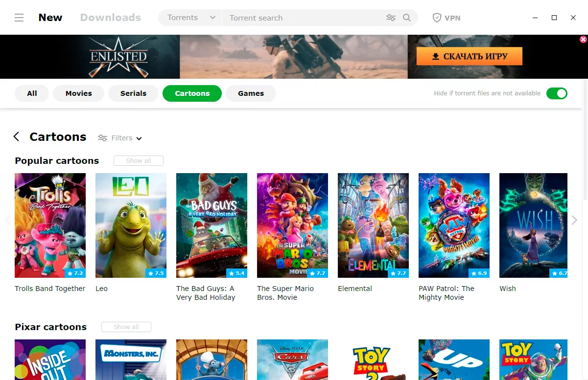Open The Bad Guys holiday poster
This screenshot has height=380, width=588.
click(x=212, y=225)
